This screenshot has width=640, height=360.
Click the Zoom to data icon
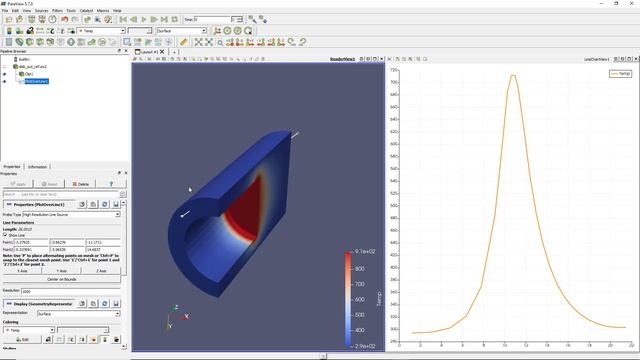(x=209, y=42)
